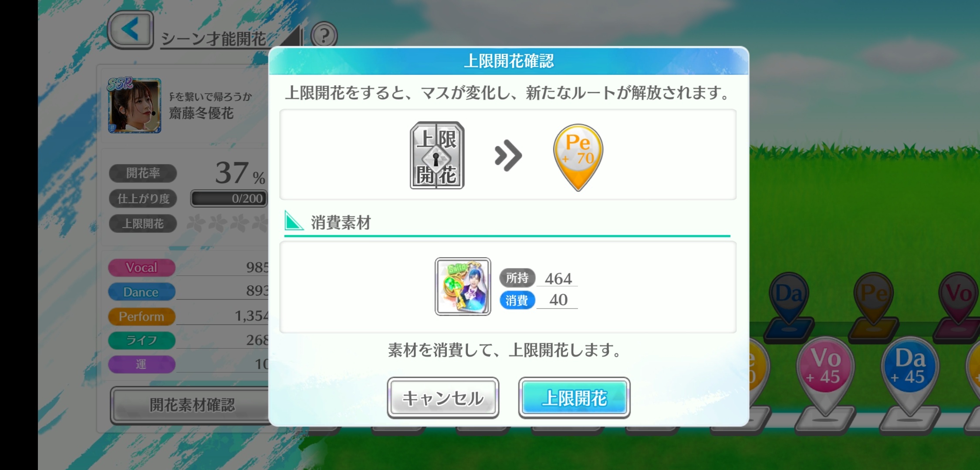This screenshot has height=470, width=980.
Task: Tap the 開花率 label
Action: (143, 173)
